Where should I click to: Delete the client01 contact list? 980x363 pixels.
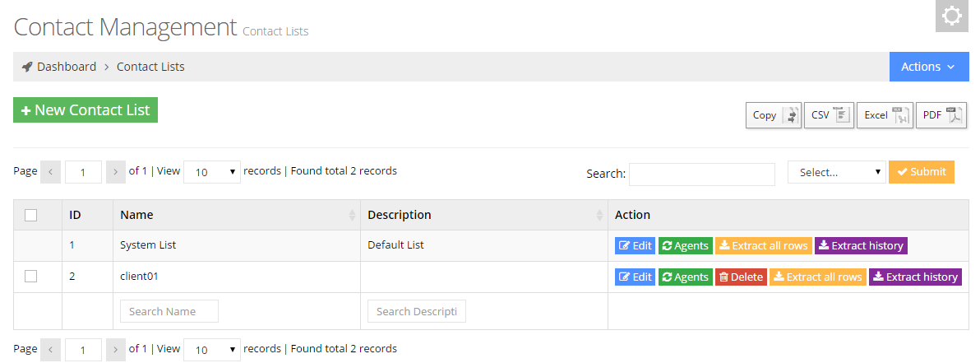[740, 277]
